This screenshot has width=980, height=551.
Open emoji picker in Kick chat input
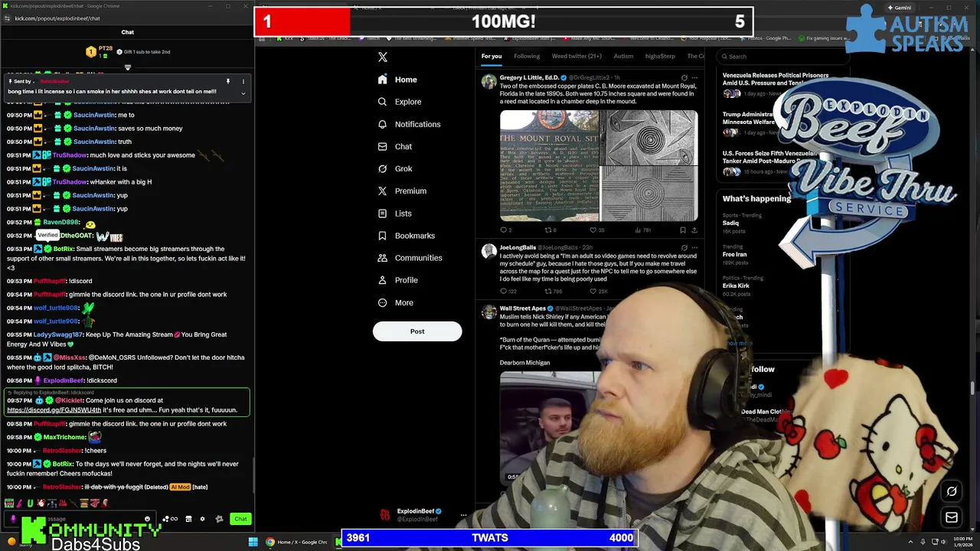tap(147, 519)
